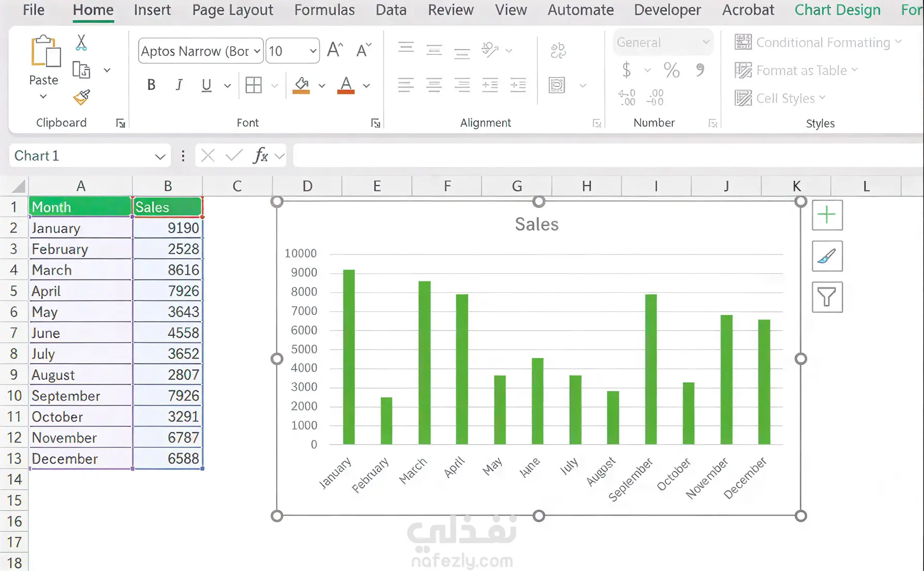Open Chart Styles paintbrush button
The height and width of the screenshot is (571, 924).
click(827, 256)
